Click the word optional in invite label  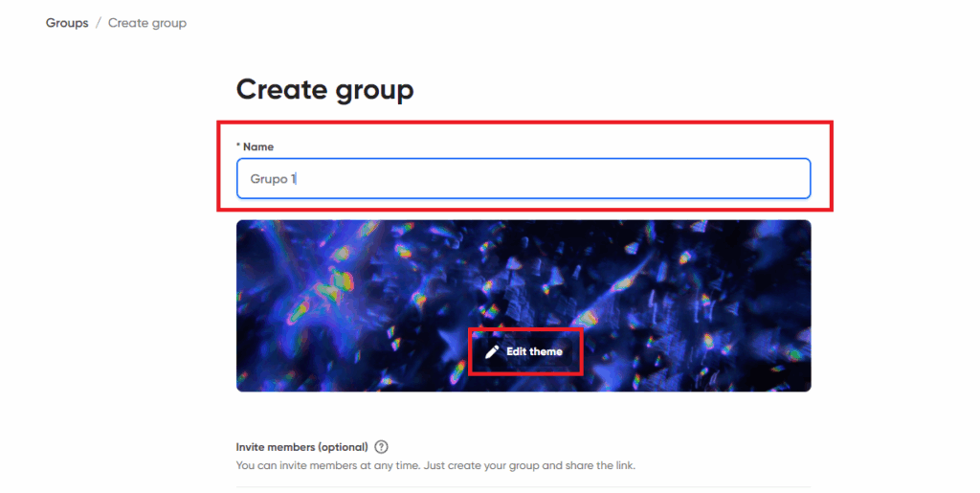(343, 447)
